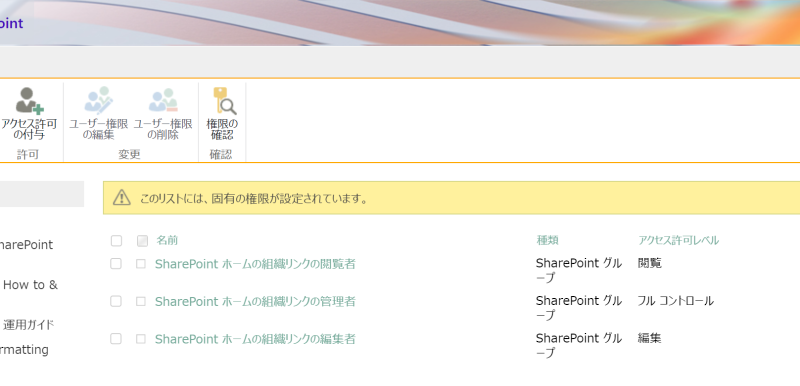Image resolution: width=800 pixels, height=386 pixels.
Task: Sort by the 種類 column header
Action: [547, 240]
